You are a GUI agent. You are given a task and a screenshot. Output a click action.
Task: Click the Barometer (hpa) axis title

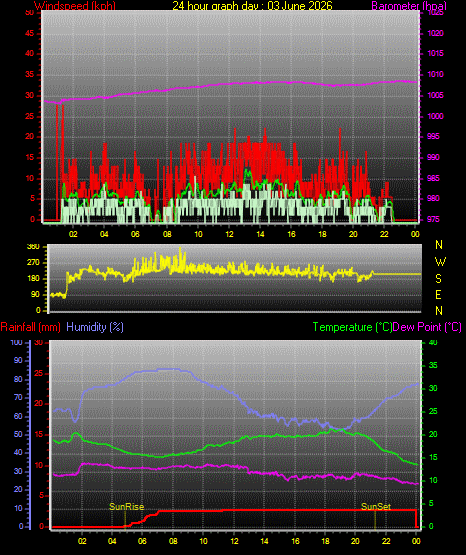[x=409, y=6]
